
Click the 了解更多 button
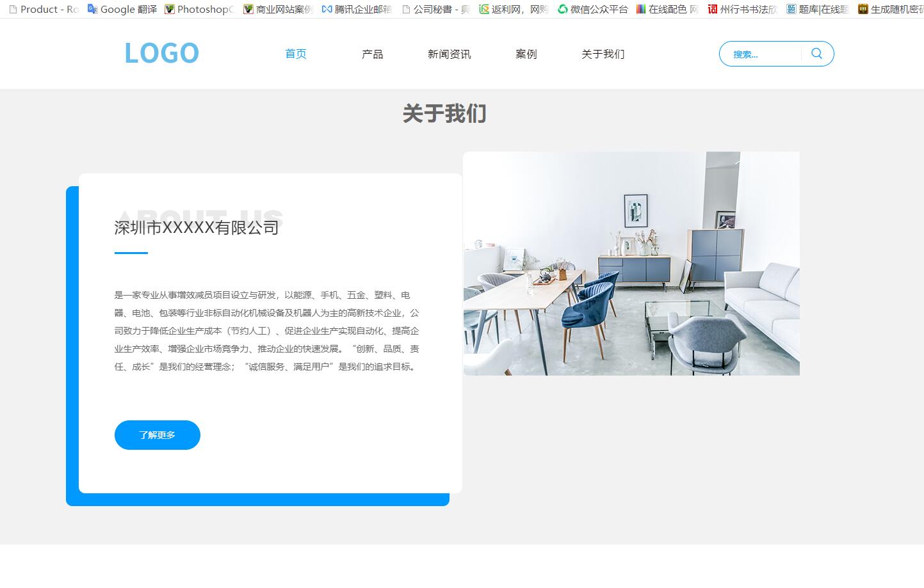(157, 434)
